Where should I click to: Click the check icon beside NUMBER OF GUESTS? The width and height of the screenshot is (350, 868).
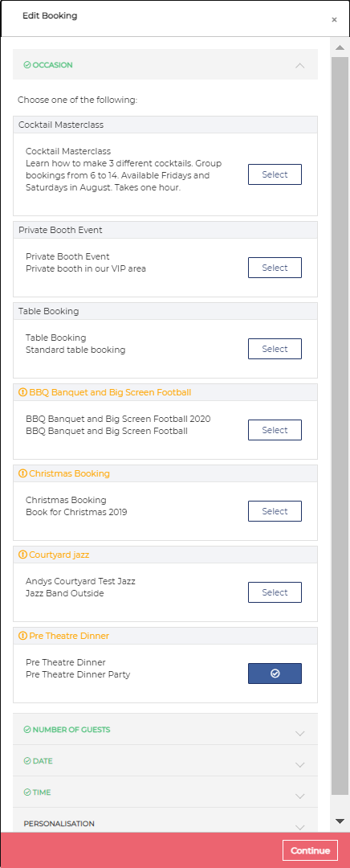click(27, 730)
